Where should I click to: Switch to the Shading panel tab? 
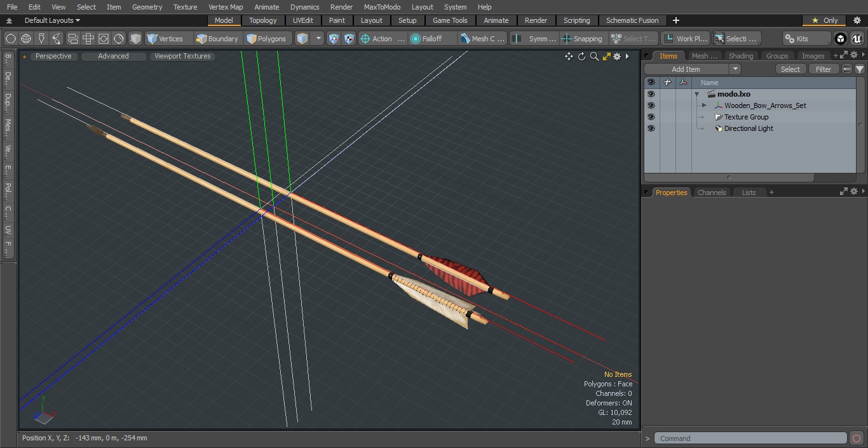click(741, 56)
